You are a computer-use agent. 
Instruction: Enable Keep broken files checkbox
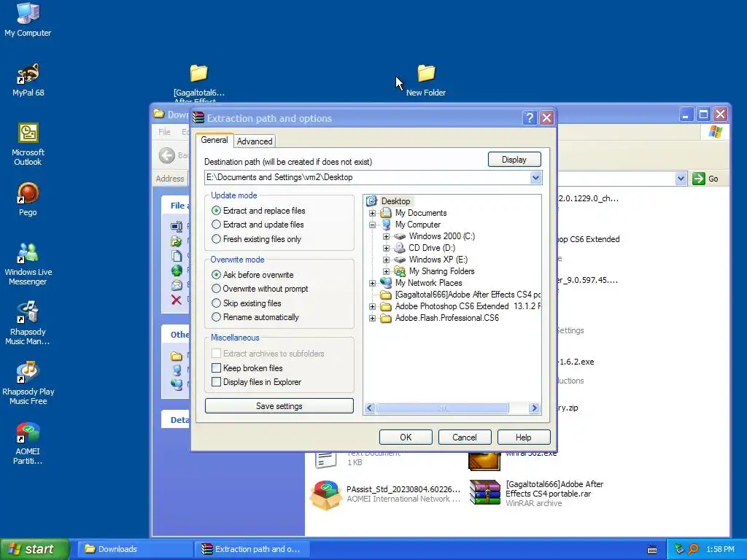tap(216, 368)
